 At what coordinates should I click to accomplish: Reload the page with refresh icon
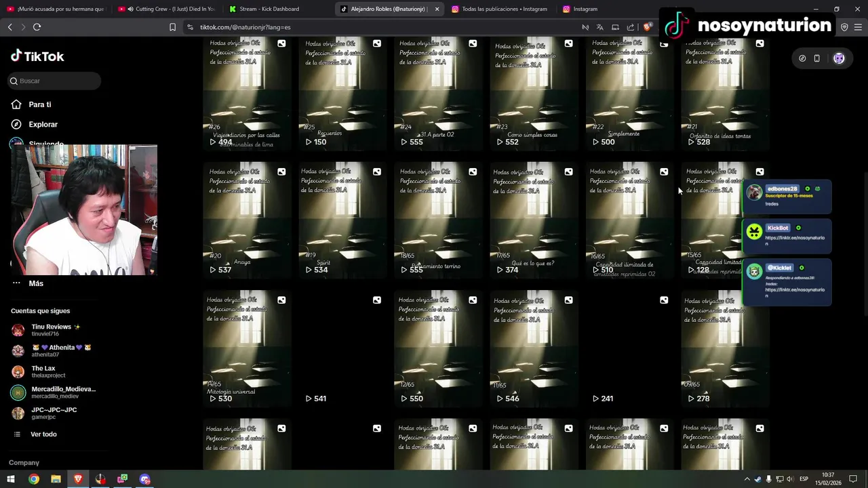[37, 27]
